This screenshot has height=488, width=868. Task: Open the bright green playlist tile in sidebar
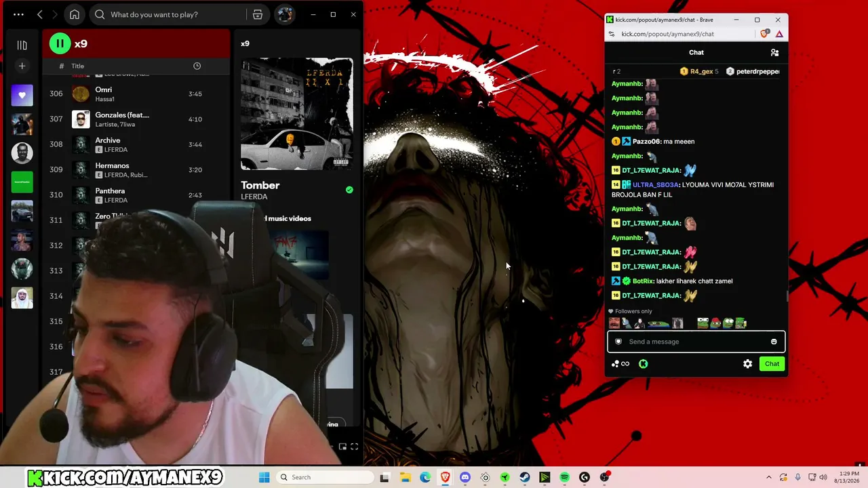(x=22, y=182)
